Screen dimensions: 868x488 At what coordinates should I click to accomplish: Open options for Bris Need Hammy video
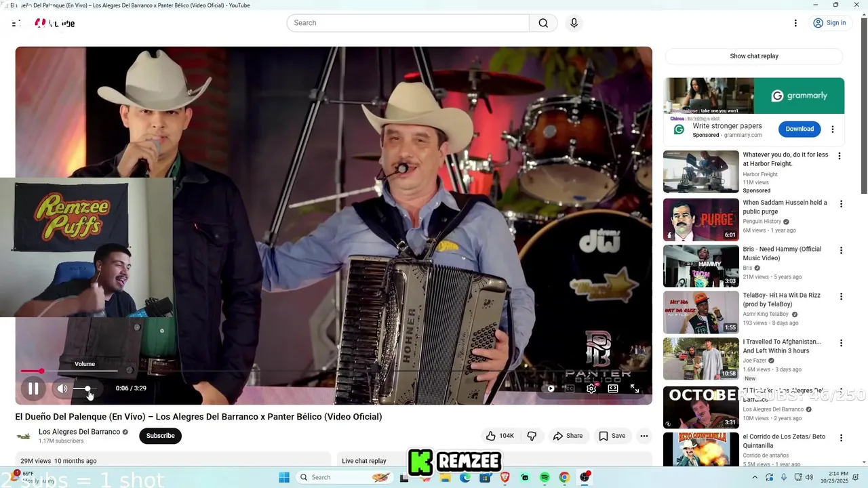coord(842,250)
